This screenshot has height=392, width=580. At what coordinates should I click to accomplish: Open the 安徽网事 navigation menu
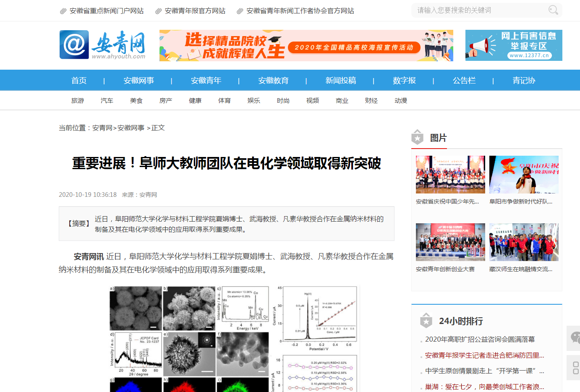(x=138, y=81)
